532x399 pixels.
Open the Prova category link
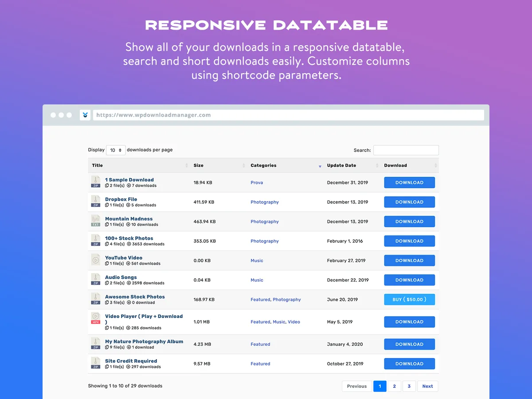(257, 183)
